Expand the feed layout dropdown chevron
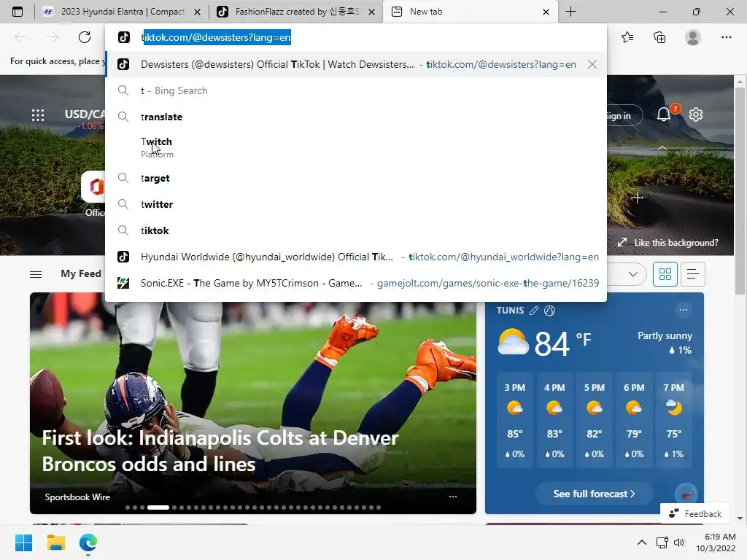Image resolution: width=747 pixels, height=560 pixels. [632, 274]
